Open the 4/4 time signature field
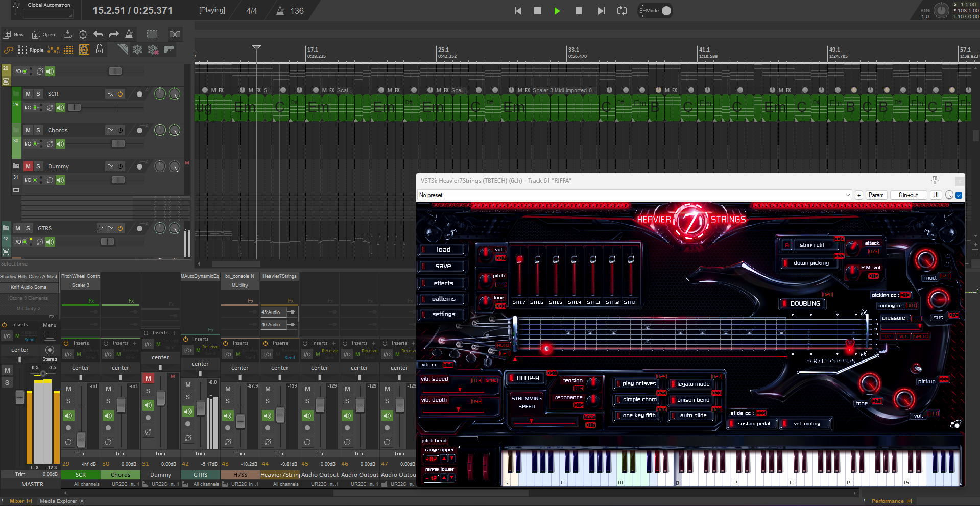Image resolution: width=980 pixels, height=506 pixels. 252,11
